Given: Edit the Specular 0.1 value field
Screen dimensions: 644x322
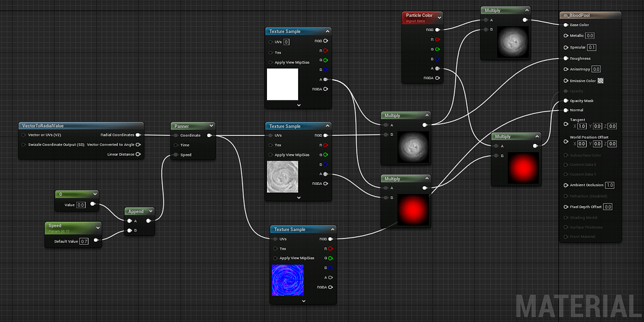Looking at the screenshot, I should (592, 47).
